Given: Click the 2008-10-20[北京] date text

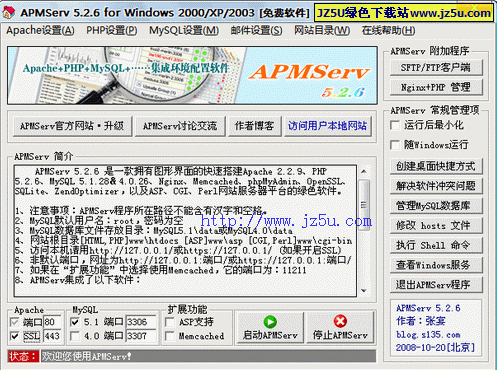Looking at the screenshot, I should click(435, 347).
